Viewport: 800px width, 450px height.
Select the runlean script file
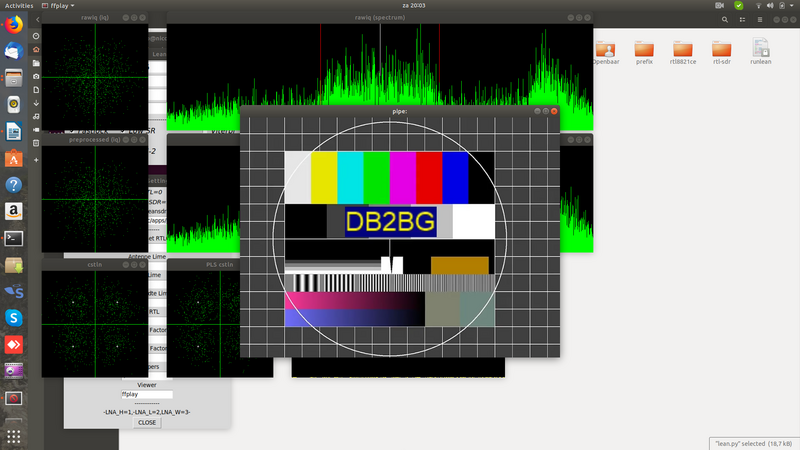click(x=760, y=51)
